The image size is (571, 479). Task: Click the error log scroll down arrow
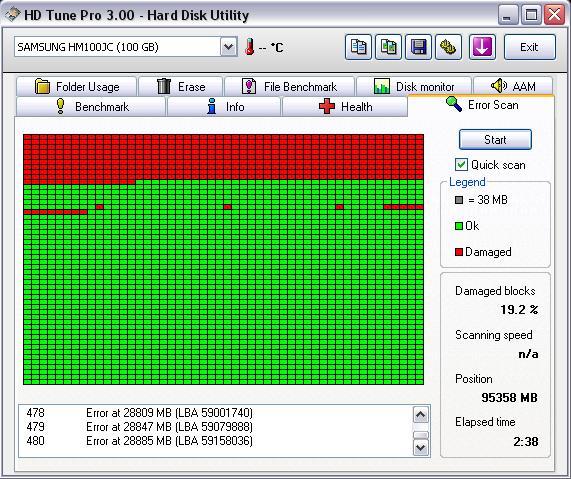click(421, 447)
